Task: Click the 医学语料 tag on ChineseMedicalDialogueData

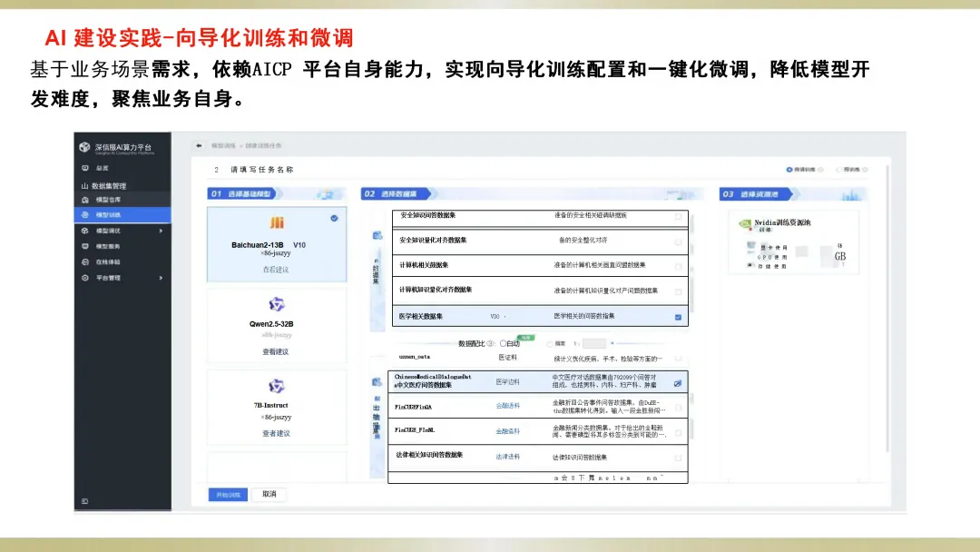Action: coord(507,382)
